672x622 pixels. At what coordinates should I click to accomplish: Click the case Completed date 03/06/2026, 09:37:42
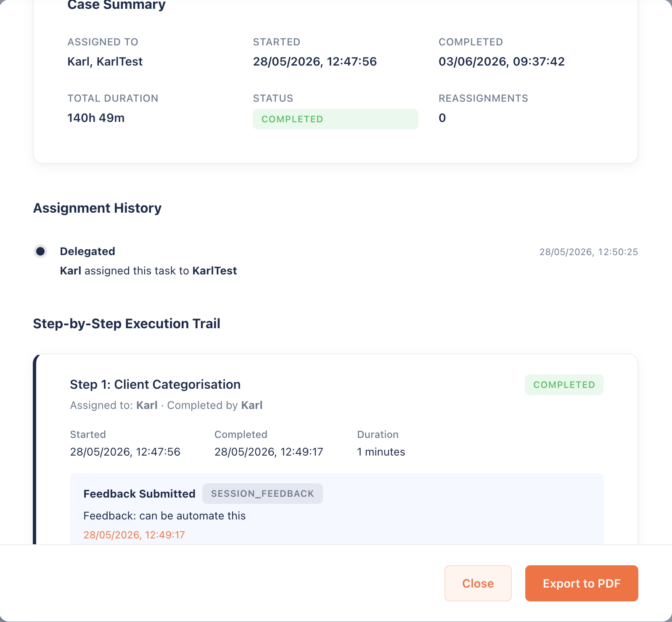click(x=502, y=61)
